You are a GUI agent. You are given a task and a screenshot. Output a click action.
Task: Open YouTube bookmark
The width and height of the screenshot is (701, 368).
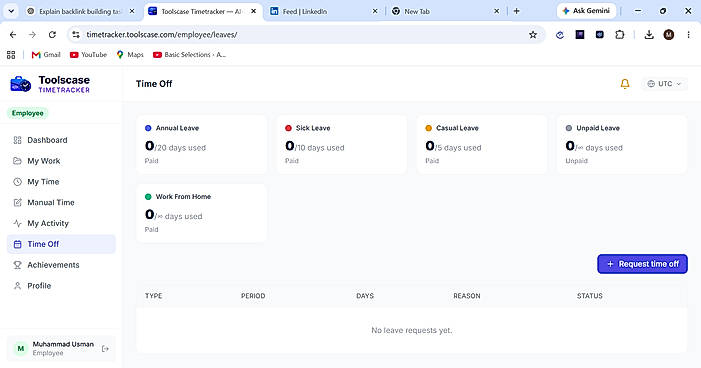point(88,55)
